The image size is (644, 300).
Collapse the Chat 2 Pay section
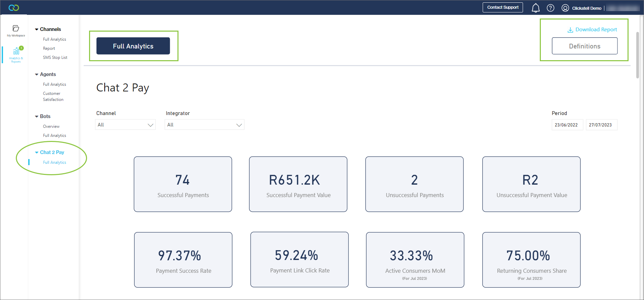(37, 153)
